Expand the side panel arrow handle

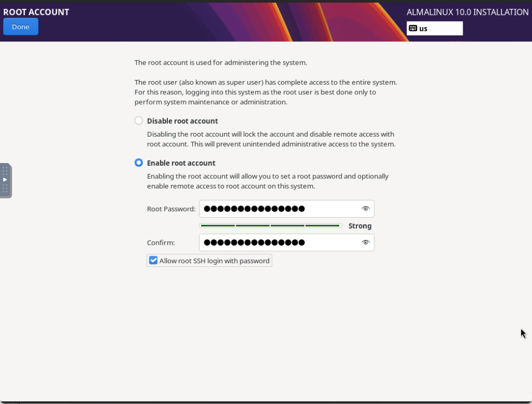tap(5, 180)
